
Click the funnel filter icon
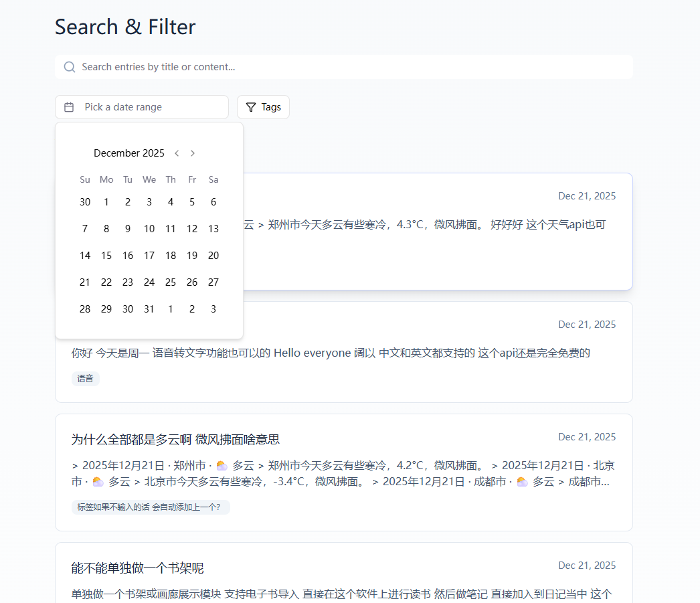(251, 107)
